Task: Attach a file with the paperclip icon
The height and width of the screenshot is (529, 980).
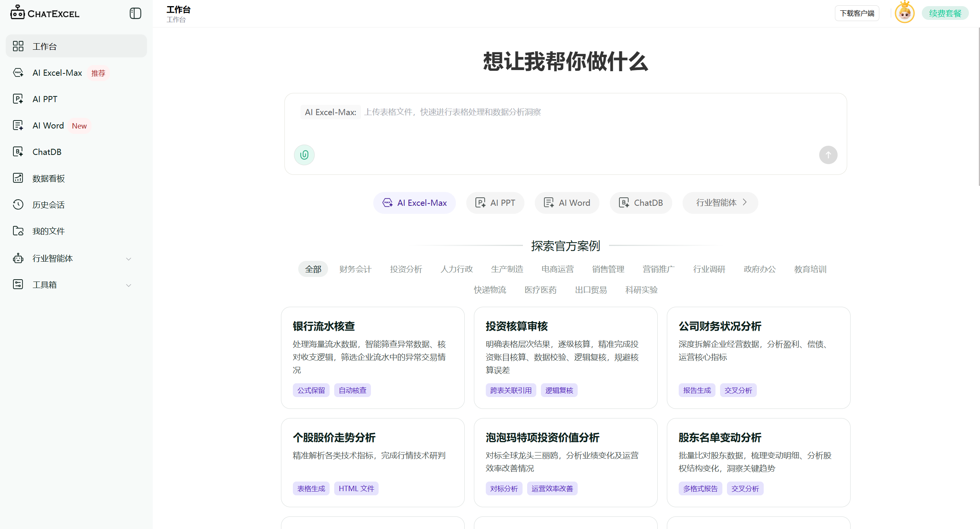Action: [304, 155]
